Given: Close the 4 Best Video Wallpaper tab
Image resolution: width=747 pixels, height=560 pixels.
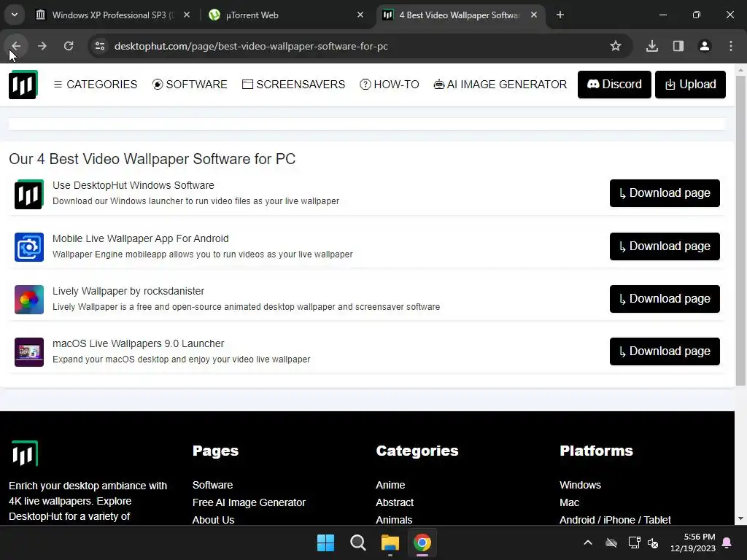Looking at the screenshot, I should 534,15.
